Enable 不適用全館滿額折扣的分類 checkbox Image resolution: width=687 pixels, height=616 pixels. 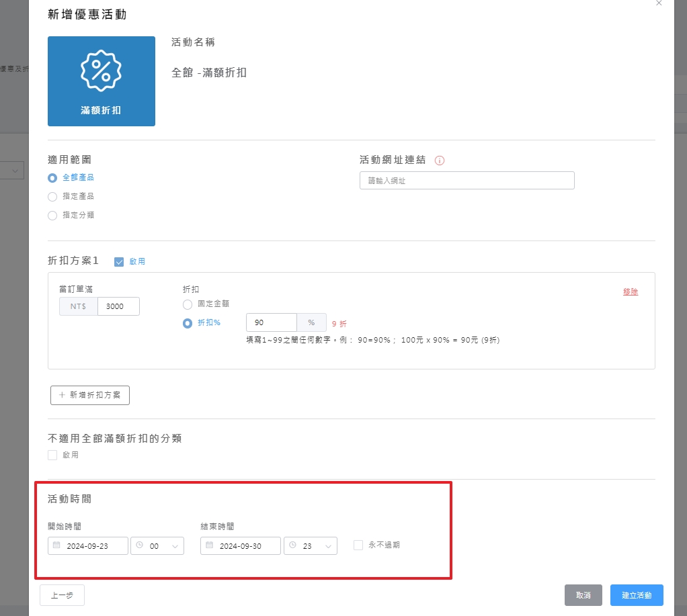pos(52,455)
